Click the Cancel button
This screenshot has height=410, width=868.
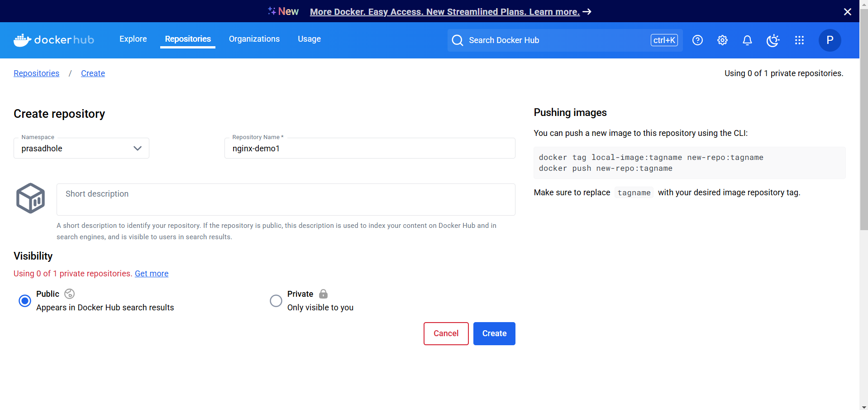click(x=446, y=333)
